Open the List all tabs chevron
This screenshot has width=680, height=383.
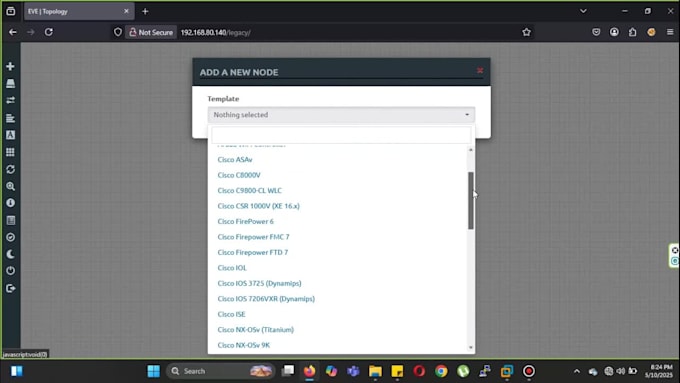point(583,11)
